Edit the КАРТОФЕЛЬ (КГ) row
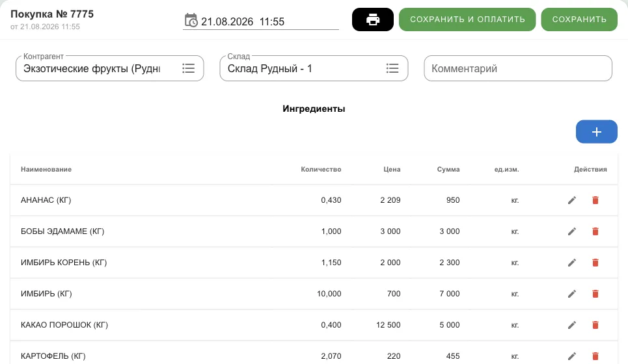 (572, 356)
